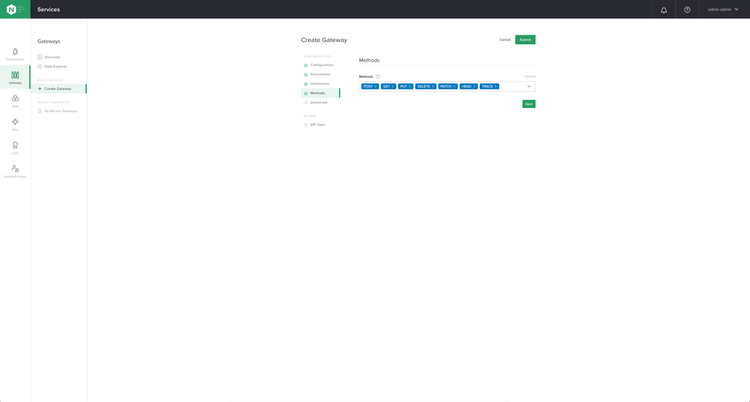The image size is (750, 402).
Task: Select Create Gateway quick action
Action: click(x=58, y=89)
